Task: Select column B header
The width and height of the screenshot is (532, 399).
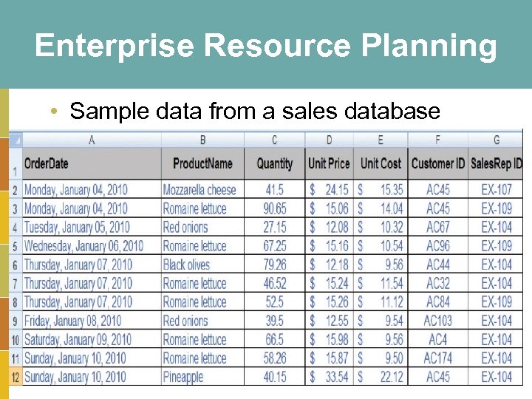Action: pos(202,140)
